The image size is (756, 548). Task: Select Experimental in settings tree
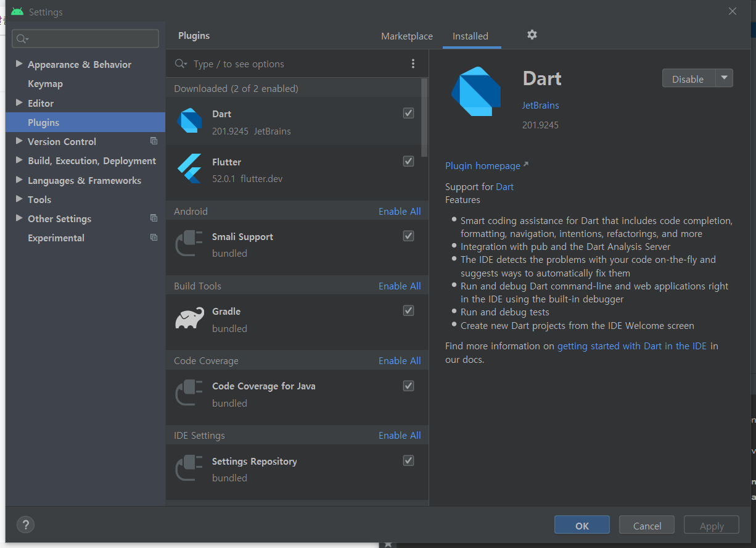coord(56,238)
